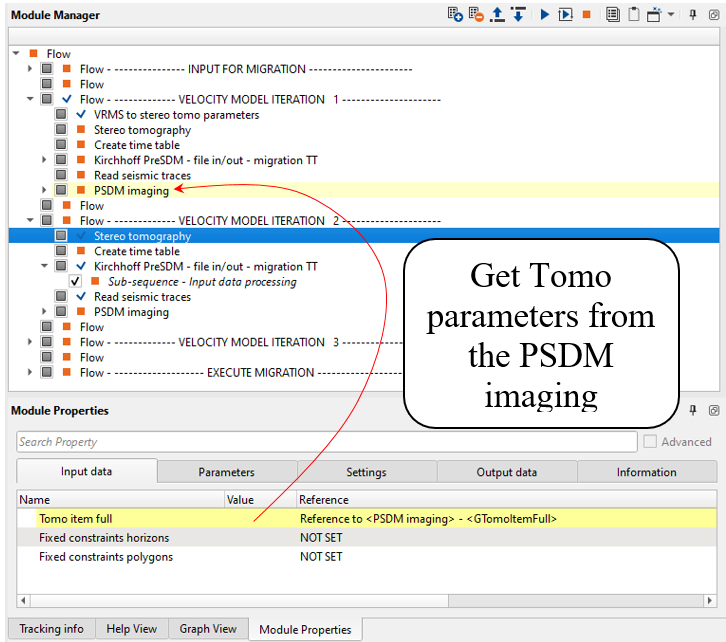Click in the Search Property field
Image resolution: width=726 pixels, height=642 pixels.
(326, 442)
